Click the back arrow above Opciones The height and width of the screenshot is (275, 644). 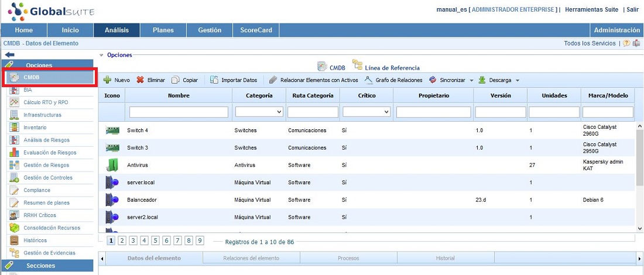point(9,54)
